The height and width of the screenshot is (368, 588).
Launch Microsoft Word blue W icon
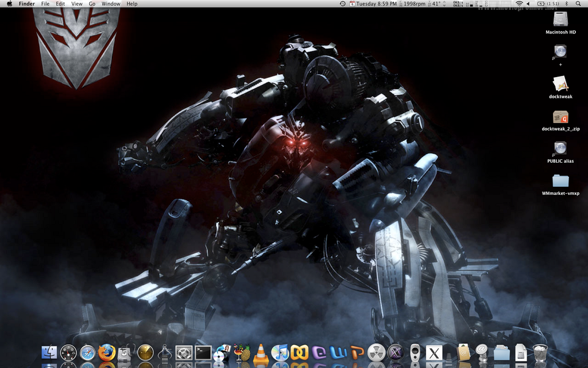338,353
